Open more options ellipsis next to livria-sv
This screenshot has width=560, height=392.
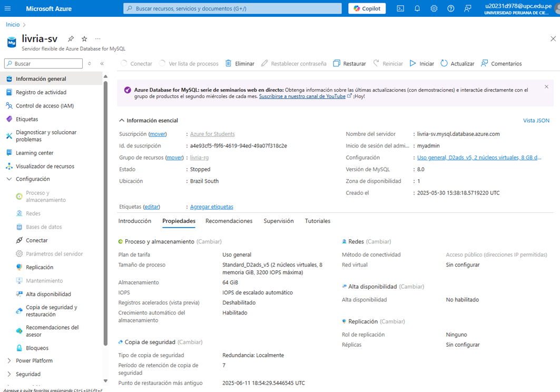[98, 38]
